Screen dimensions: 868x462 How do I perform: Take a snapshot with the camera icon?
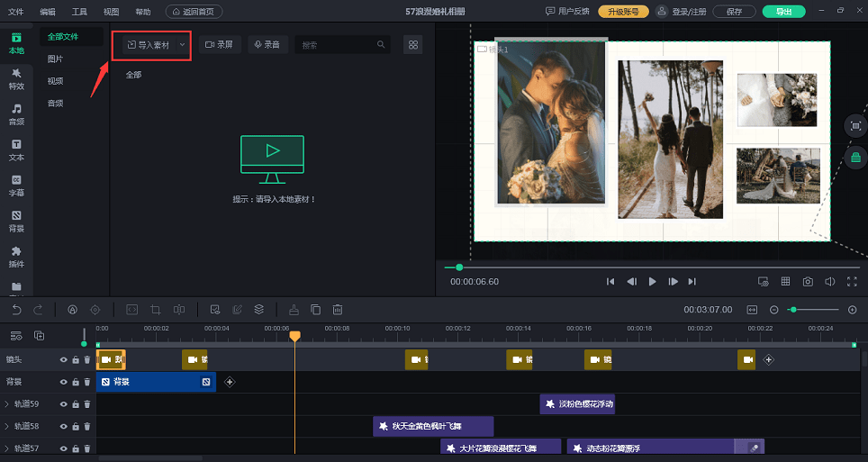[x=808, y=281]
